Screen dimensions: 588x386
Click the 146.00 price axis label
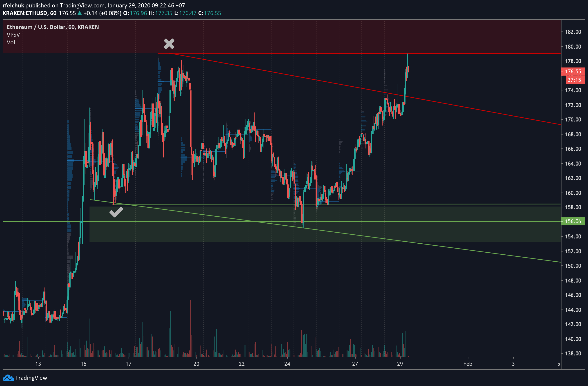point(573,295)
